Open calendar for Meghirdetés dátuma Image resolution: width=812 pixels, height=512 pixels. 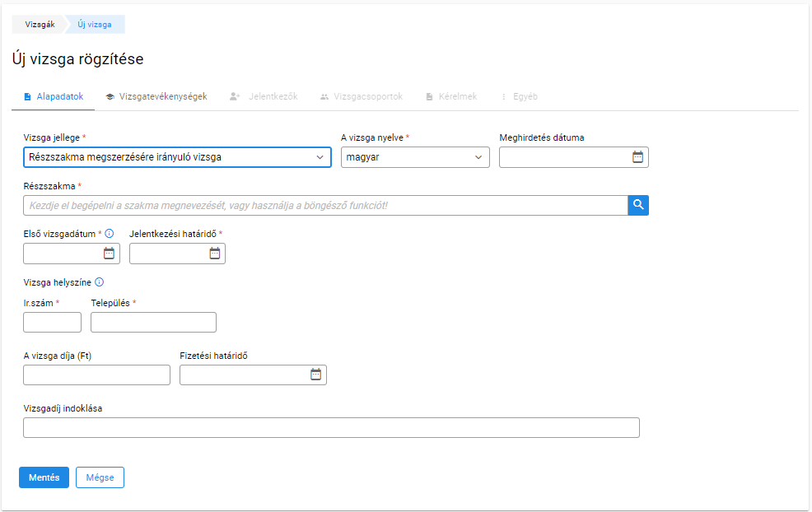637,157
